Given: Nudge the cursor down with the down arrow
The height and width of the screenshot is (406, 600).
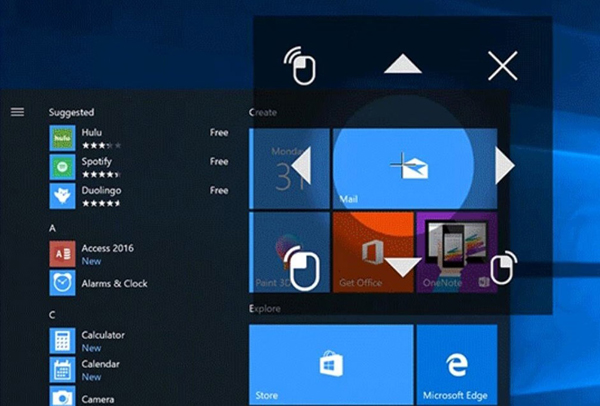Looking at the screenshot, I should 403,267.
